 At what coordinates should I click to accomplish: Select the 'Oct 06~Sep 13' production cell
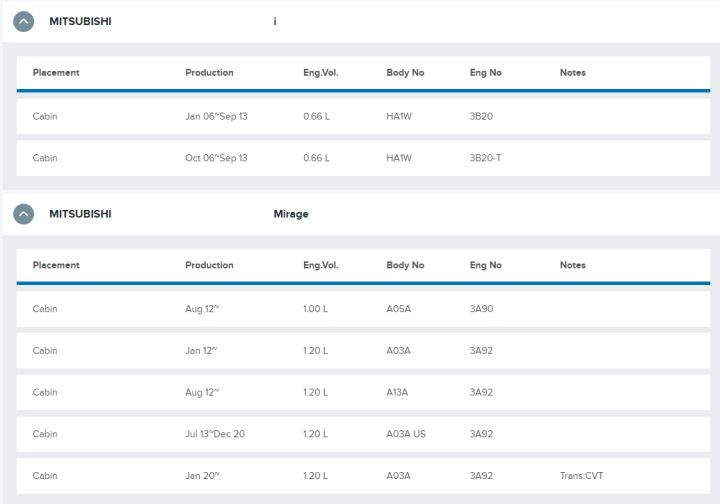[216, 158]
